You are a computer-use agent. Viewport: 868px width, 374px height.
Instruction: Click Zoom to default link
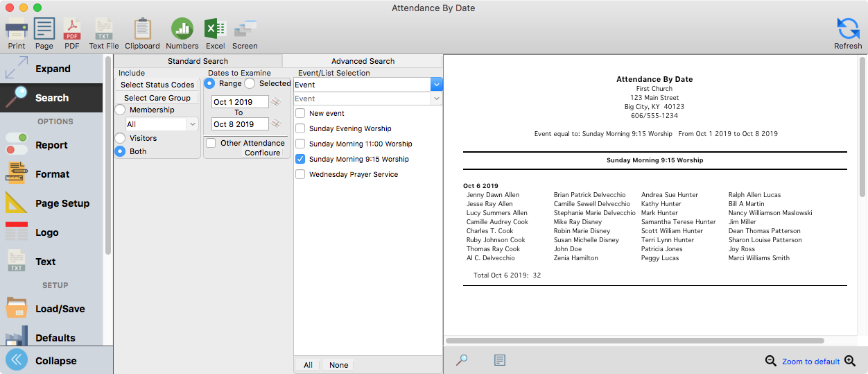coord(810,362)
